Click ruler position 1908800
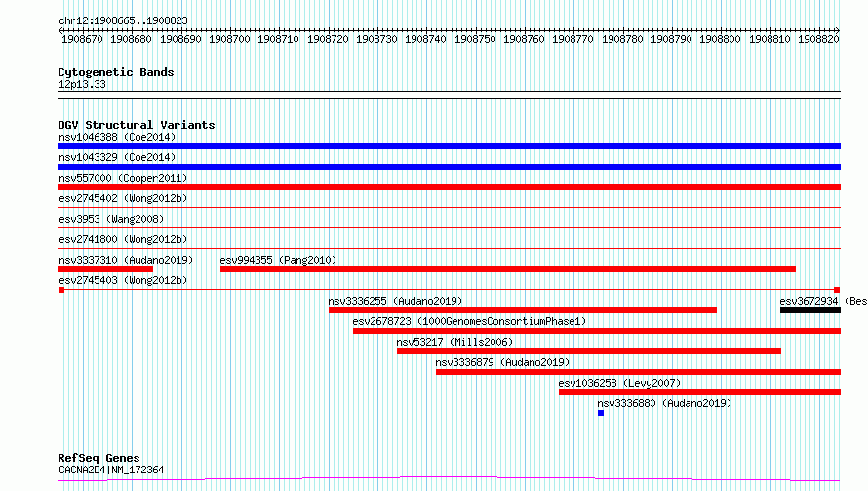Screen dimensions: 868x491 (x=720, y=39)
